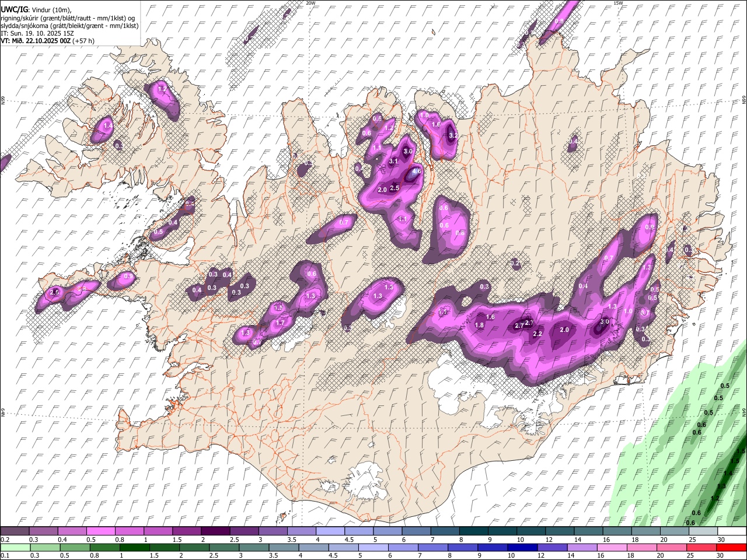Select the red 30 swatch in the rain scale
Viewport: 747px width, 560px height.
[x=732, y=548]
